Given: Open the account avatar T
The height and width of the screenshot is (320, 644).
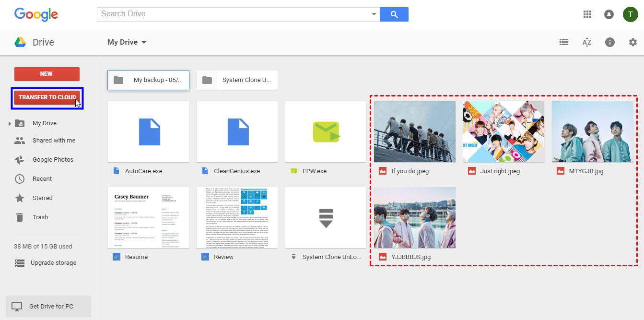Looking at the screenshot, I should pos(630,14).
